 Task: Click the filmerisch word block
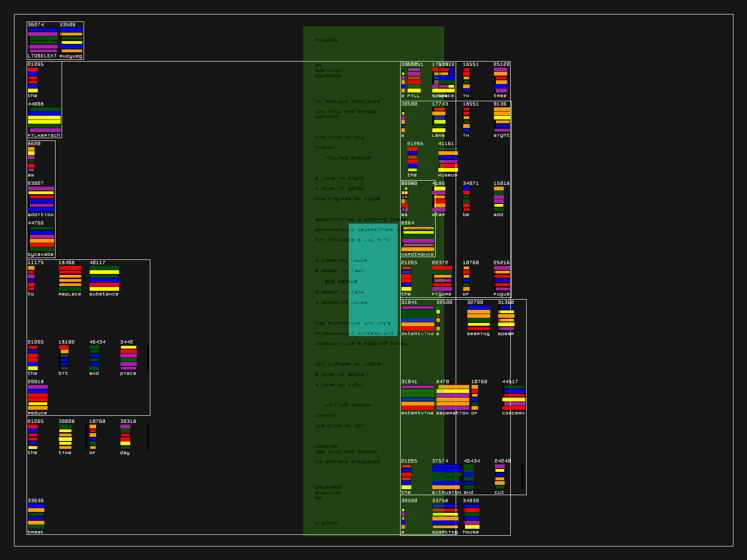[x=44, y=120]
